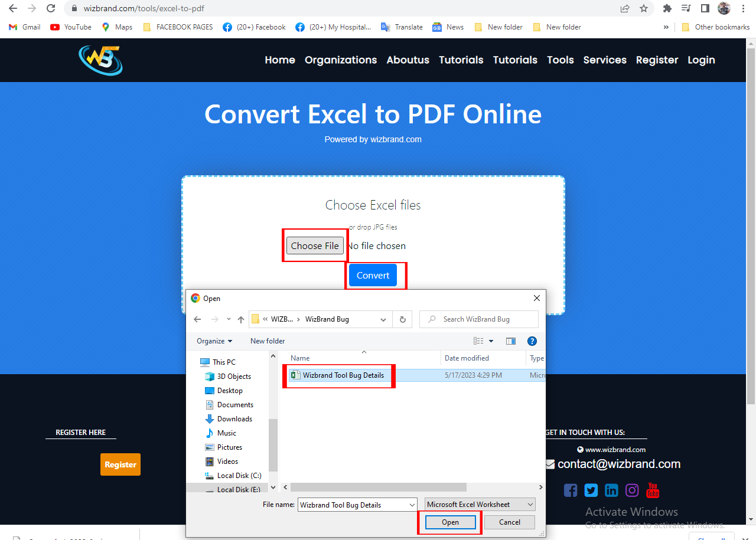This screenshot has height=540, width=756.
Task: Refresh the folder in Open dialog
Action: click(402, 319)
